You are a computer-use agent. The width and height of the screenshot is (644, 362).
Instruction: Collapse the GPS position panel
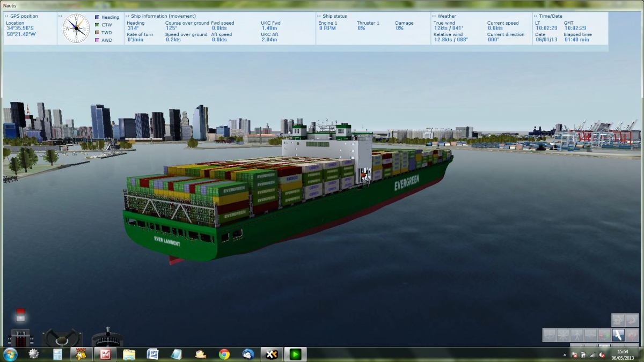[x=6, y=16]
